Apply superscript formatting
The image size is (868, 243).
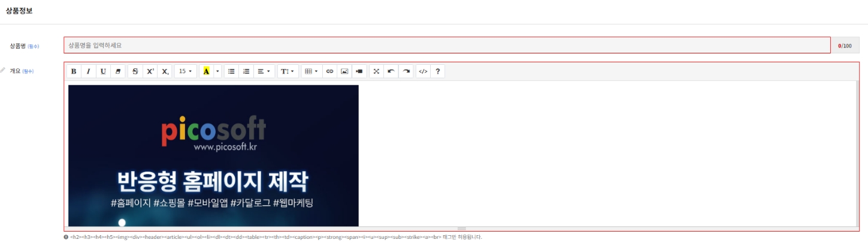pos(150,71)
